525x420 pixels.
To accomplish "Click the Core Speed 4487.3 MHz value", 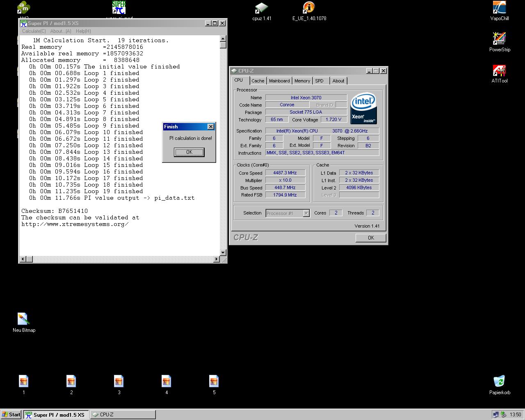I will [x=285, y=173].
